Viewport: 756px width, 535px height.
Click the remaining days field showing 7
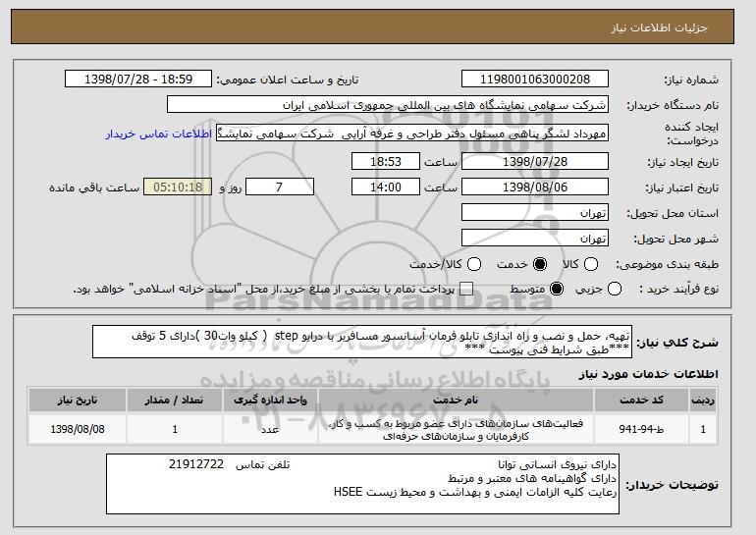coord(280,187)
